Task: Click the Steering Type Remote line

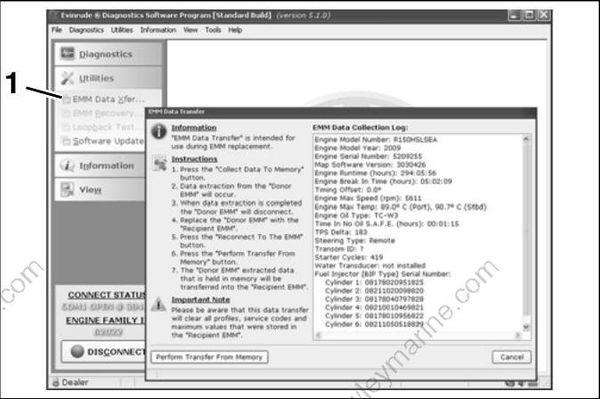Action: [x=355, y=240]
